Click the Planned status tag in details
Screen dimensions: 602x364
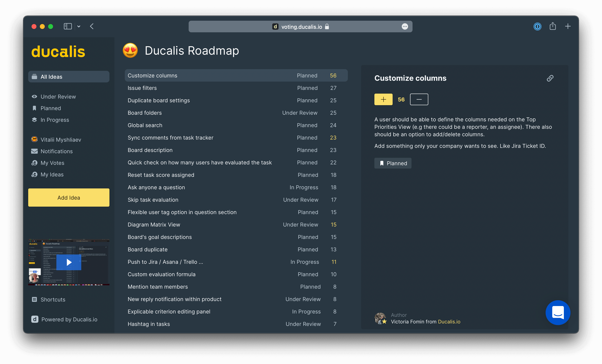(x=393, y=163)
